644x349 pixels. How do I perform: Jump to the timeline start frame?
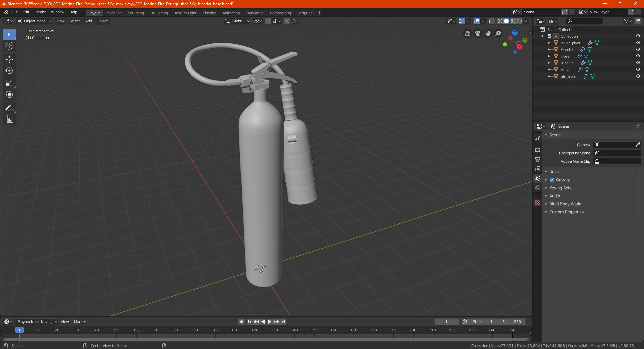pos(250,322)
